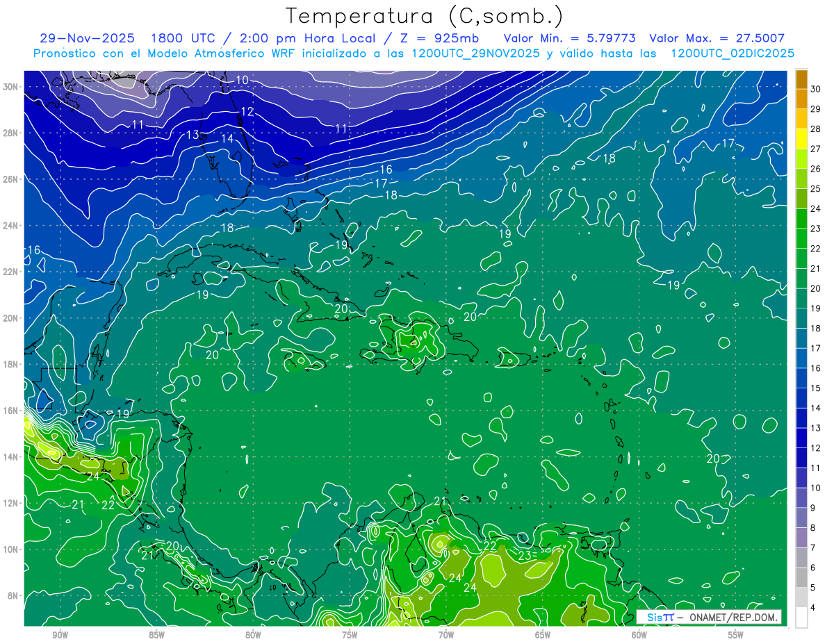Click the "15" label on color scale
Image resolution: width=834 pixels, height=644 pixels.
[815, 388]
